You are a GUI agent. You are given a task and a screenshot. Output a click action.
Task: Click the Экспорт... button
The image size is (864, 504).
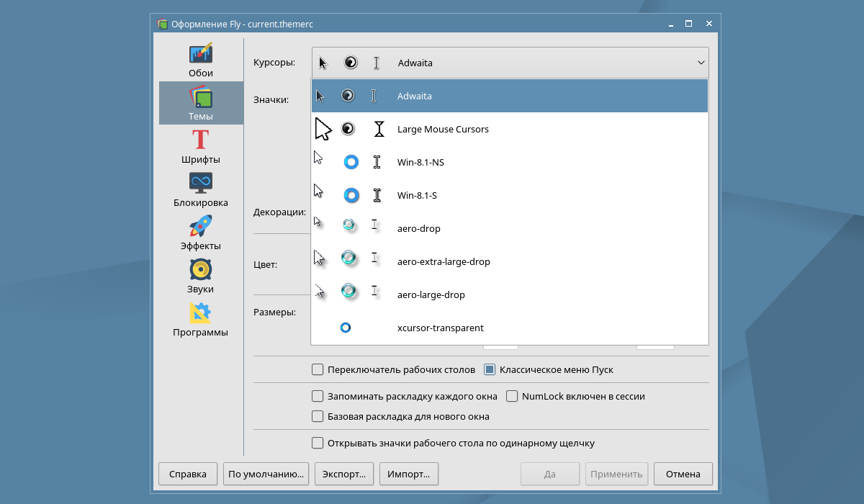pos(344,474)
